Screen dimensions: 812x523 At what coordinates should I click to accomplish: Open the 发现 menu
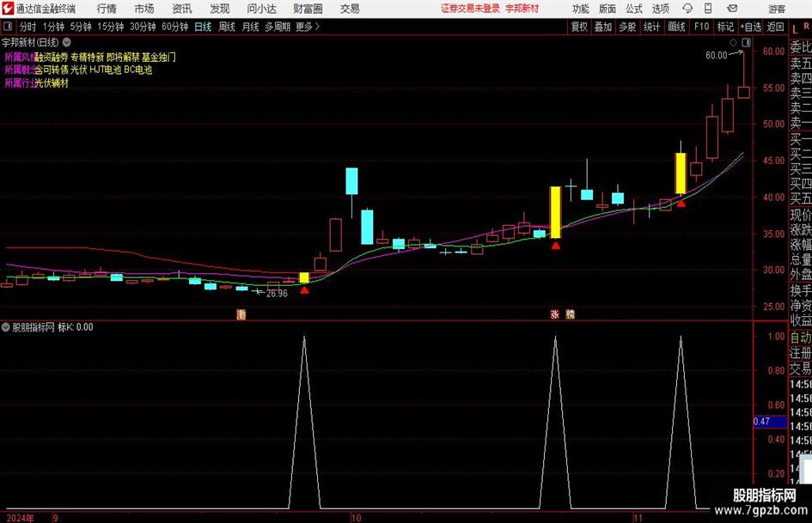(x=220, y=9)
